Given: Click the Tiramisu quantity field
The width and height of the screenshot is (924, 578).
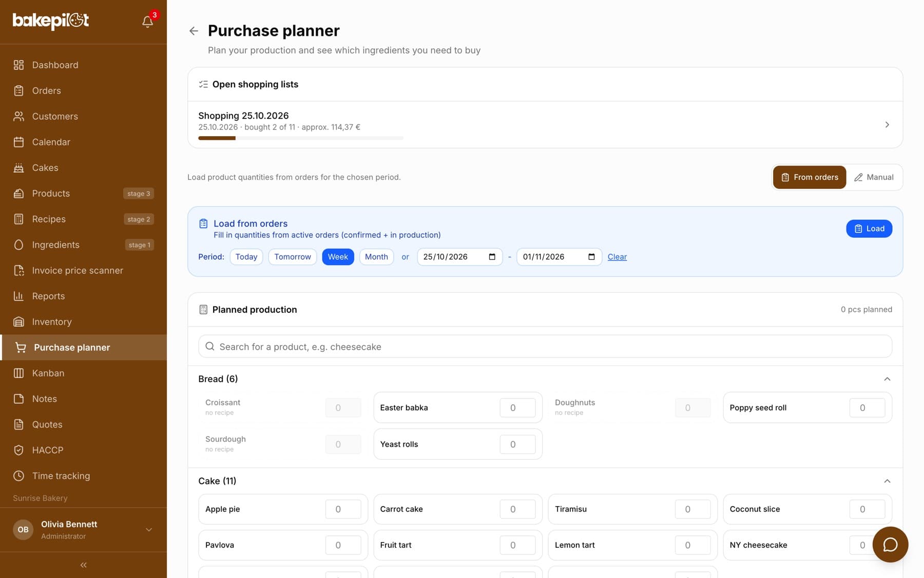Looking at the screenshot, I should [x=692, y=509].
